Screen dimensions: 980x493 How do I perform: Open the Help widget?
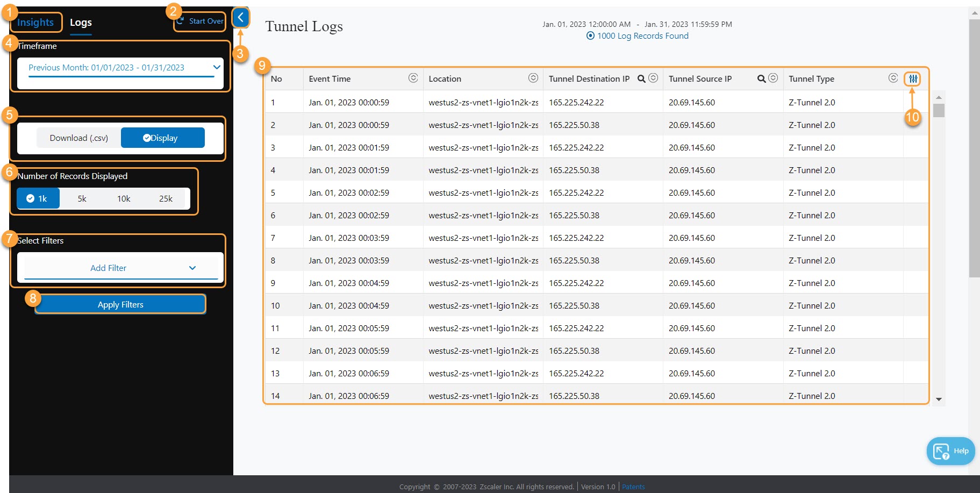[950, 451]
